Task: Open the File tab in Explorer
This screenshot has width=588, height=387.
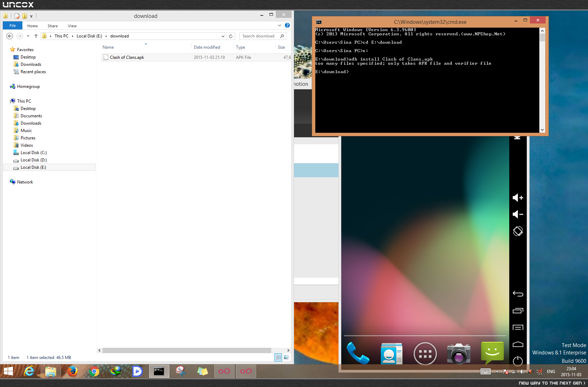Action: (13, 26)
